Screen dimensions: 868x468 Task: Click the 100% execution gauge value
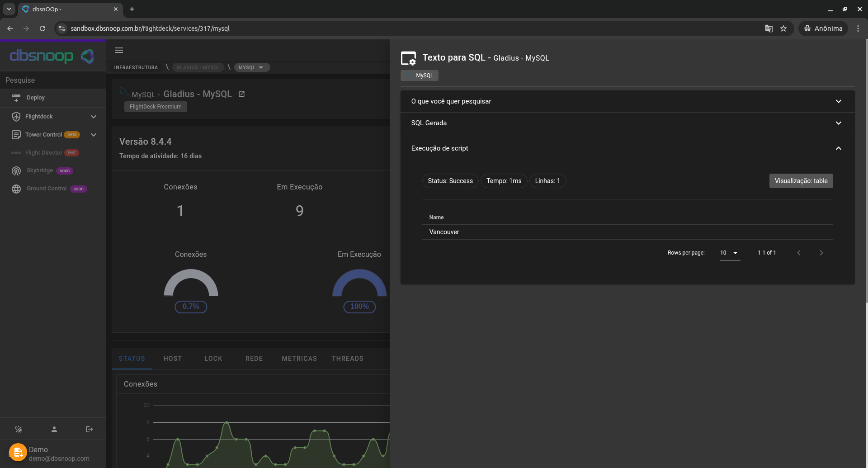[x=359, y=307]
